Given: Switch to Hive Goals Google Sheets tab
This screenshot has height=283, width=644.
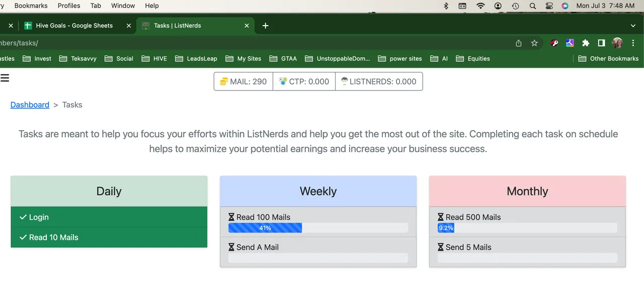Looking at the screenshot, I should [74, 26].
